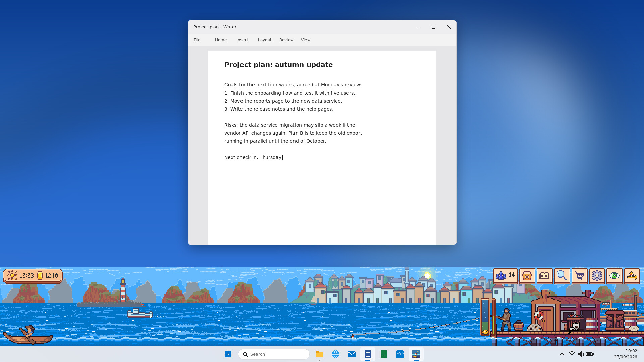Image resolution: width=644 pixels, height=362 pixels.
Task: Click the line 'Move the reports page'
Action: (283, 101)
